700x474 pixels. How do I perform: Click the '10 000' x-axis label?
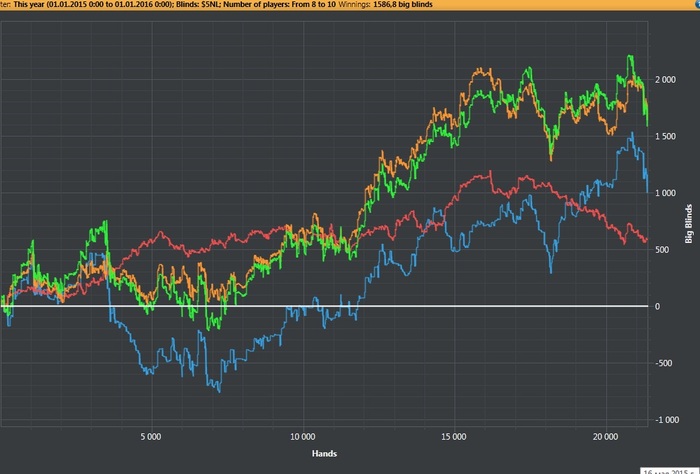302,437
